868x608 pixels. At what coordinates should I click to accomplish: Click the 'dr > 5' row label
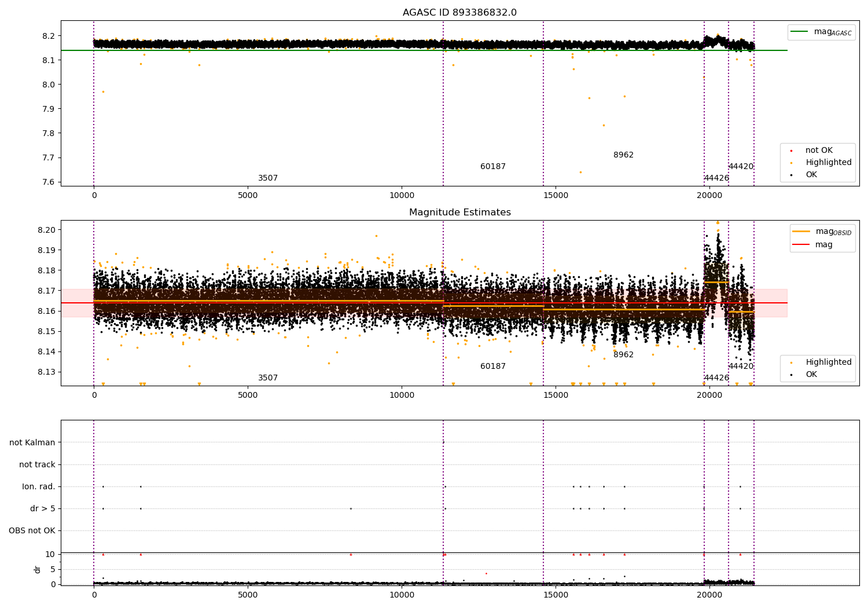(43, 508)
